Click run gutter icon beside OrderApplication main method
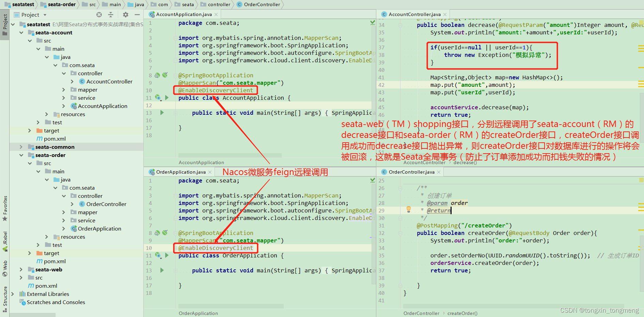 [x=162, y=270]
